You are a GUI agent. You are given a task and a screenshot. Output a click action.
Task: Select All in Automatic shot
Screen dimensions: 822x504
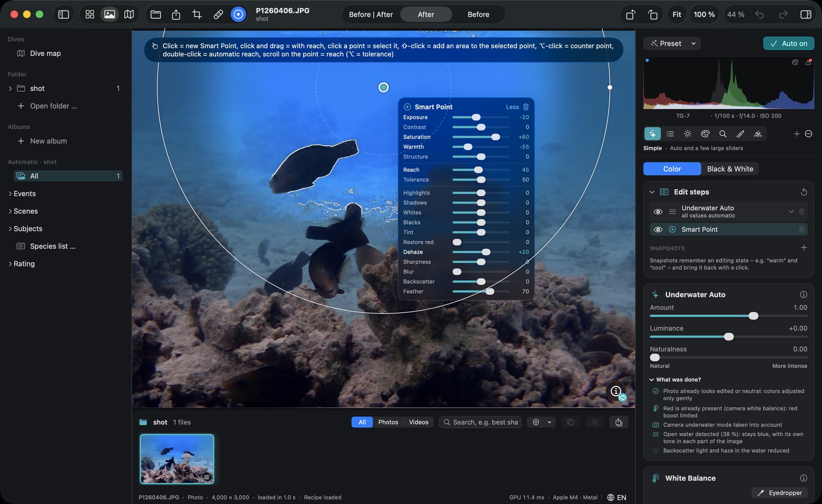click(x=68, y=176)
